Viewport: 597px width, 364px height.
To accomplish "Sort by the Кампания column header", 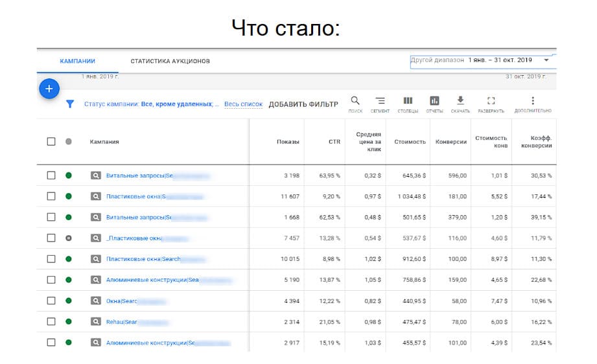I will [x=104, y=141].
